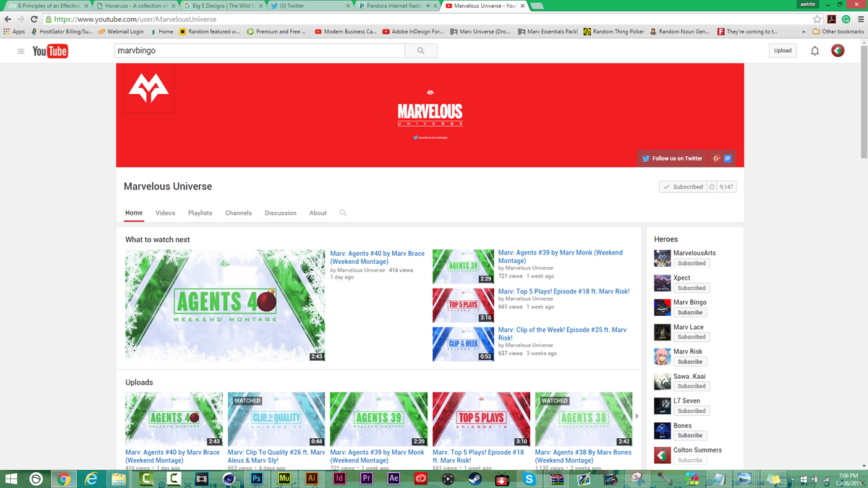Open the About tab
The height and width of the screenshot is (488, 868).
point(318,213)
